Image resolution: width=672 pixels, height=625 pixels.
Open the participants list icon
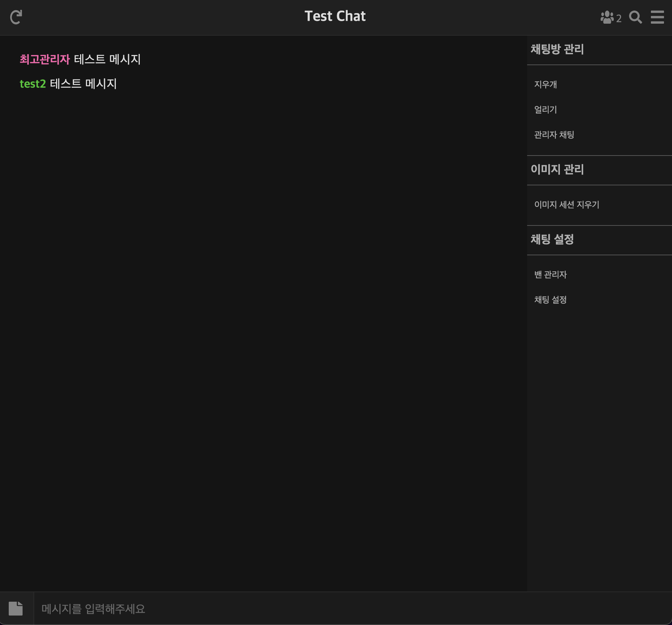pos(607,17)
